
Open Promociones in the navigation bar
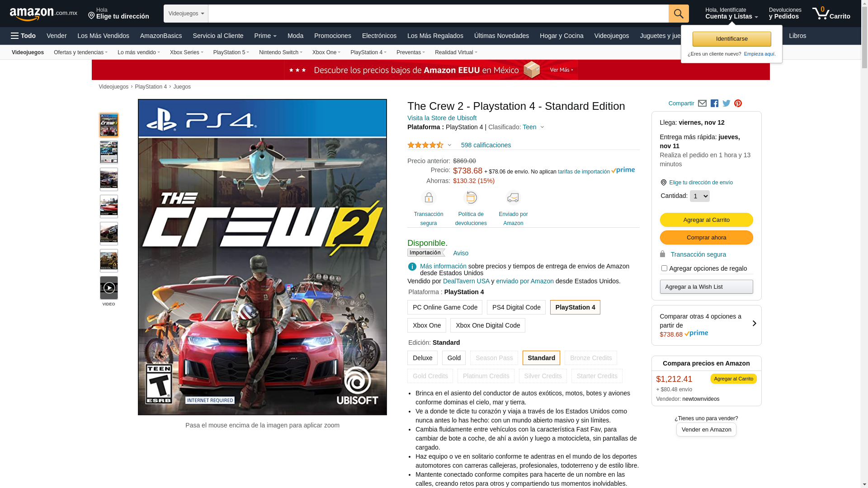[x=332, y=36]
